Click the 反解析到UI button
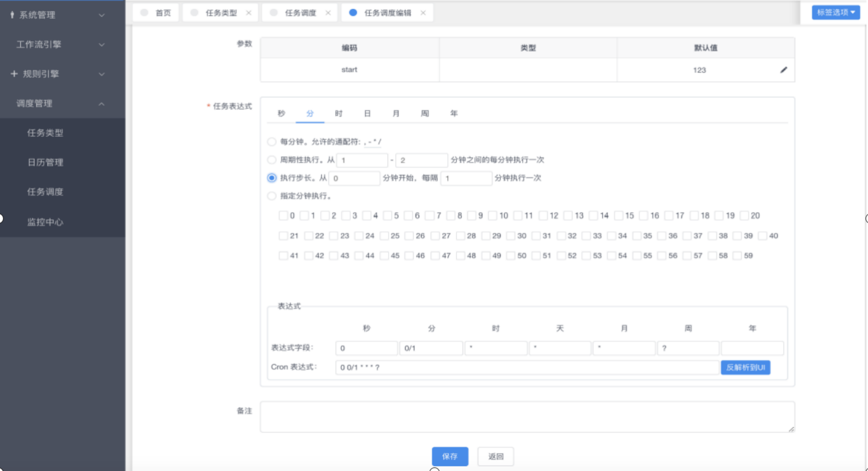Image resolution: width=868 pixels, height=471 pixels. (x=745, y=367)
